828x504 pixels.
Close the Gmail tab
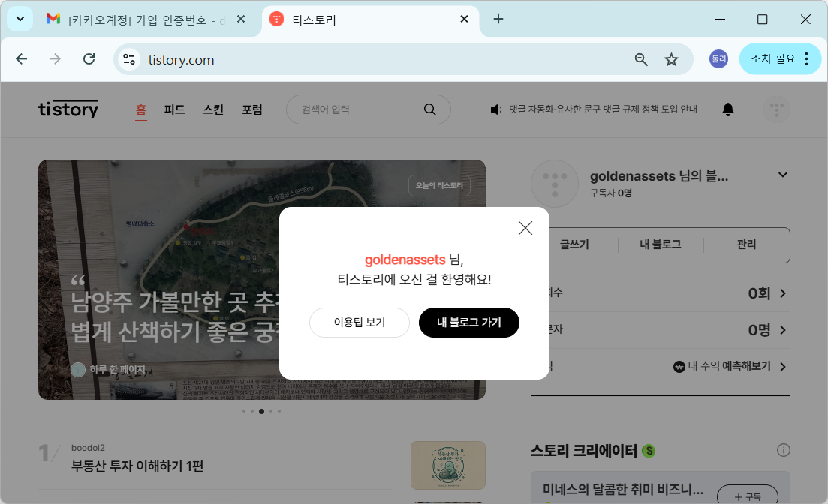pyautogui.click(x=241, y=19)
